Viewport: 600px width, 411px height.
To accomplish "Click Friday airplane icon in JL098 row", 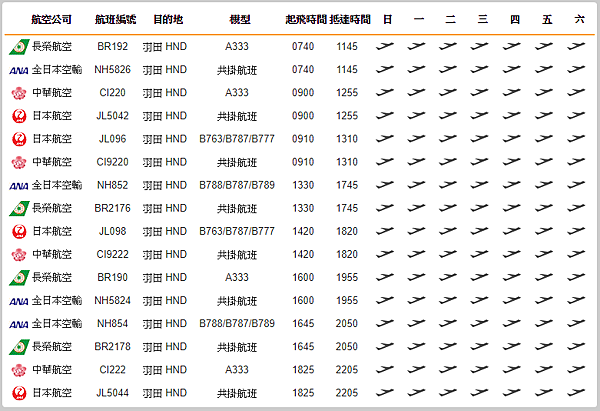I will [544, 231].
